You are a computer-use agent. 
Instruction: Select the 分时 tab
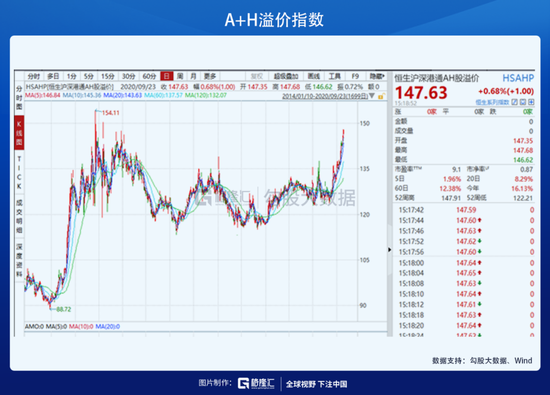click(34, 76)
